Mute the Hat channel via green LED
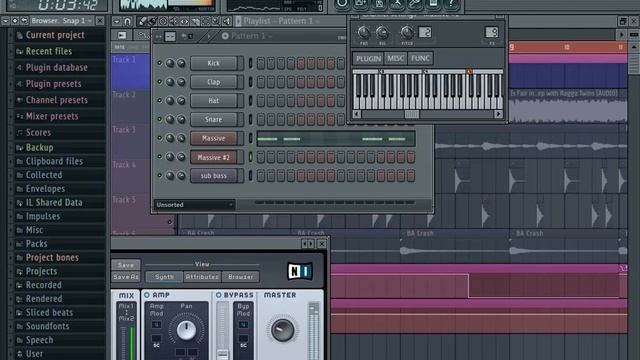The image size is (640, 360). point(159,101)
